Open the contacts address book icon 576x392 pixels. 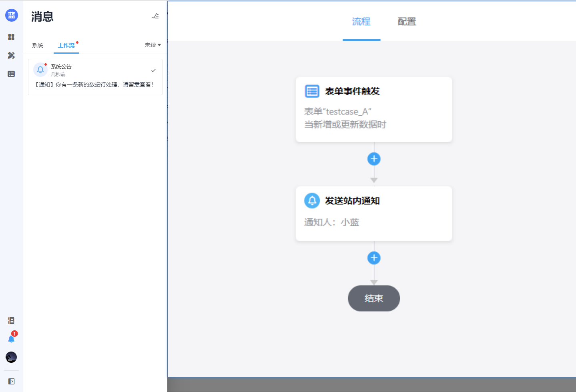[11, 320]
